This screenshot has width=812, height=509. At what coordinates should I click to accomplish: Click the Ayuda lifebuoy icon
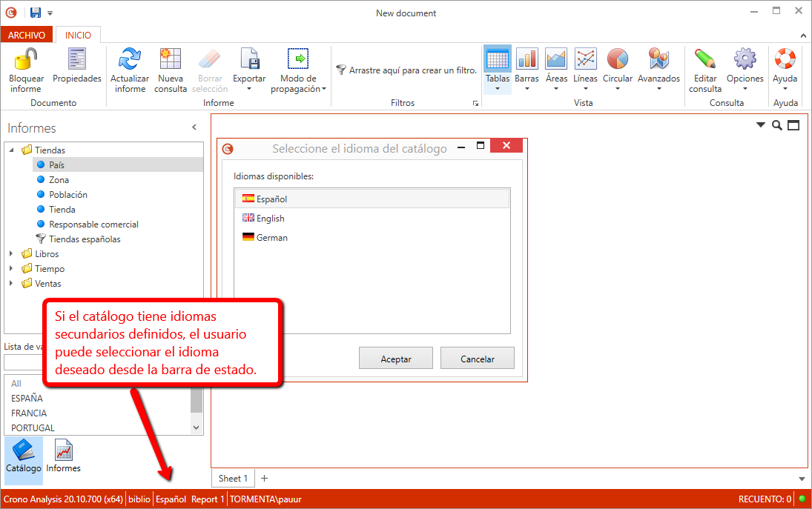[785, 59]
